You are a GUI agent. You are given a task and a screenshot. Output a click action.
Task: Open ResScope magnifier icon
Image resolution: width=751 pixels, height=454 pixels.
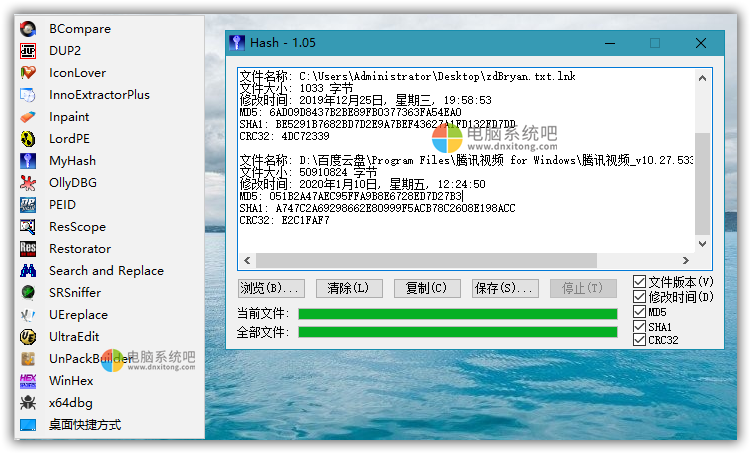(x=28, y=227)
